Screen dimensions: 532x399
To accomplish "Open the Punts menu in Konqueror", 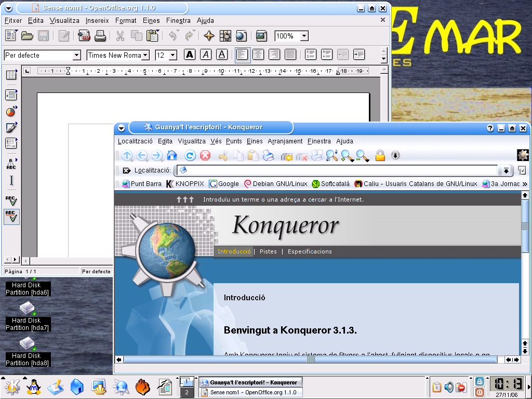I will point(234,141).
